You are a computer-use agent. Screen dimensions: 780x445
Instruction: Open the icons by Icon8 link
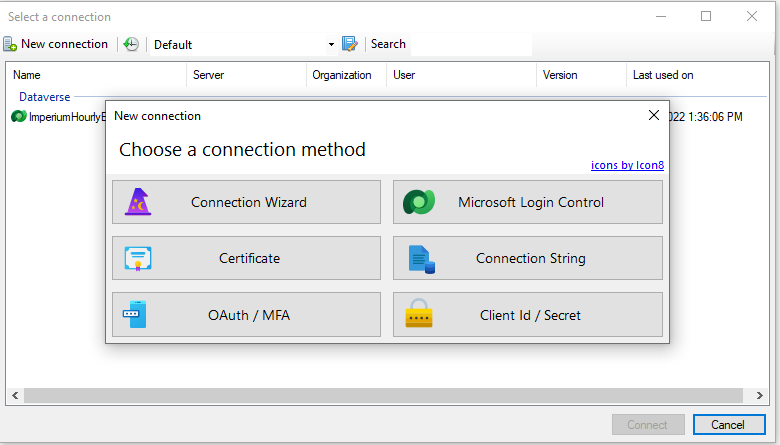[628, 166]
